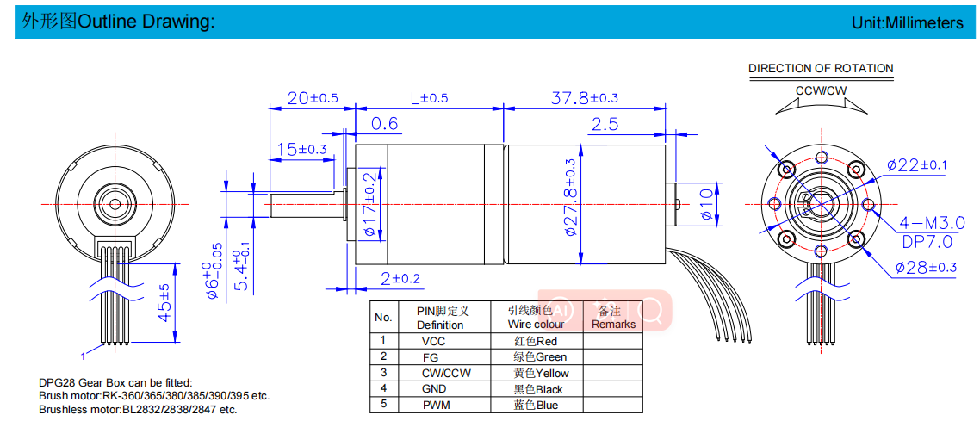
Task: Click the sparkle magic edit icon
Action: pos(606,308)
